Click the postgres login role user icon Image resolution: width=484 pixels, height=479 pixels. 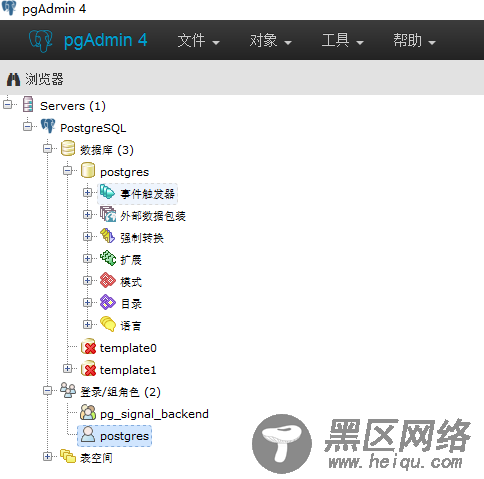(x=88, y=435)
